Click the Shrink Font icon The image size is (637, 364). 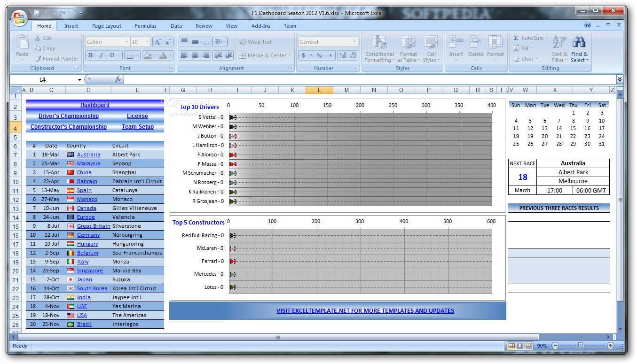pyautogui.click(x=169, y=42)
